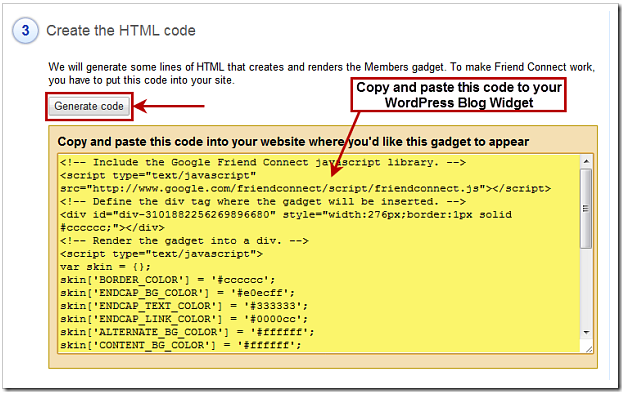624x393 pixels.
Task: Click the ALTERNATE_BG_COLOR code line
Action: pyautogui.click(x=187, y=332)
